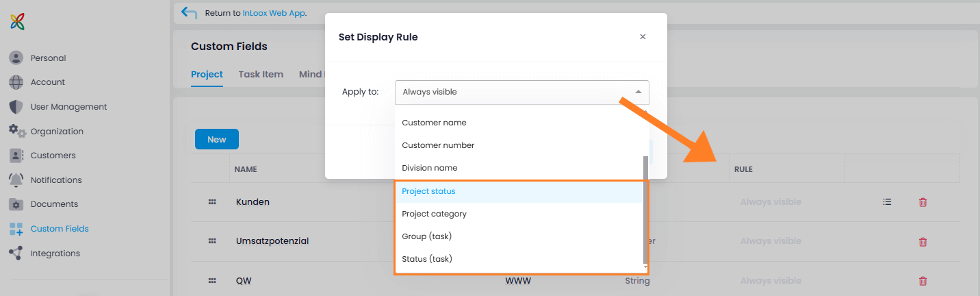Click the Customers contact icon
Viewport: 980px width, 296px height.
(16, 156)
